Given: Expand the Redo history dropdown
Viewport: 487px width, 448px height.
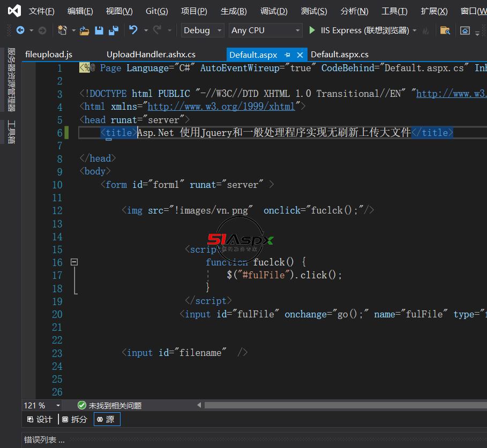Looking at the screenshot, I should (x=169, y=31).
